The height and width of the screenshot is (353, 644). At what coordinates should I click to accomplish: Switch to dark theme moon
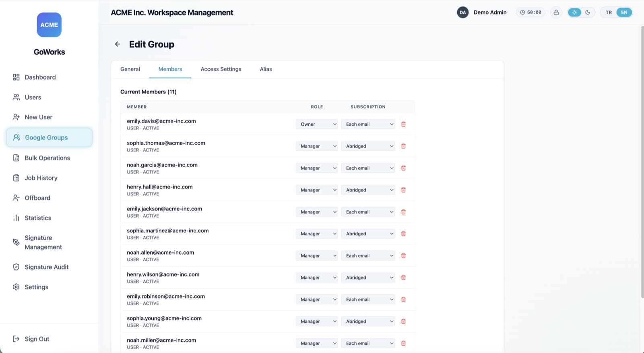(588, 12)
